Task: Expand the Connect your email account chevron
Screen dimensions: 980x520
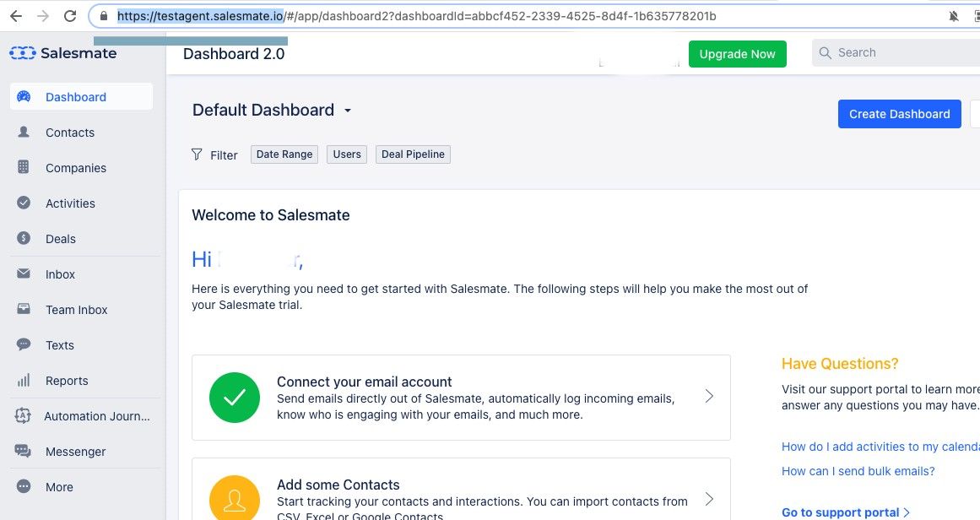Action: tap(709, 396)
